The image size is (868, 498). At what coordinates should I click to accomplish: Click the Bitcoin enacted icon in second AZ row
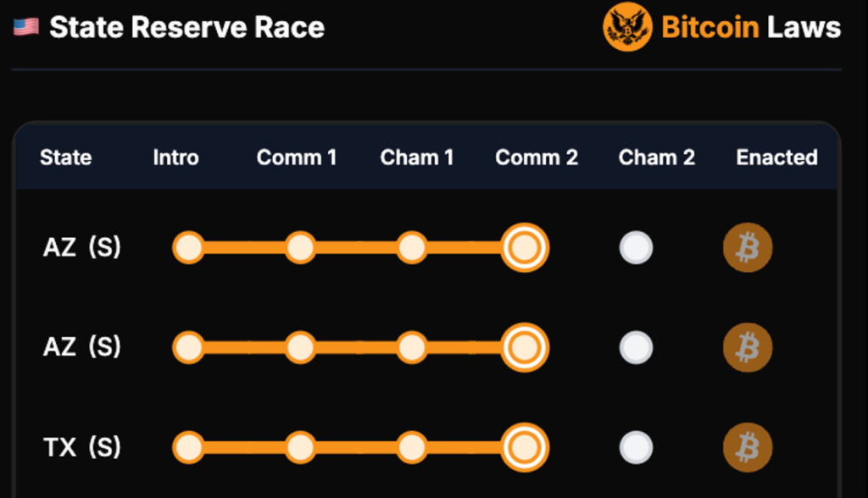[748, 347]
